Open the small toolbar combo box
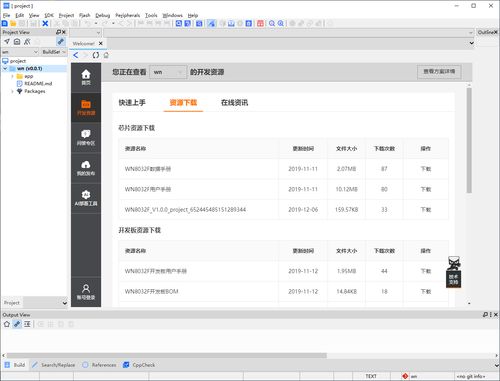Image resolution: width=500 pixels, height=381 pixels. (x=85, y=33)
